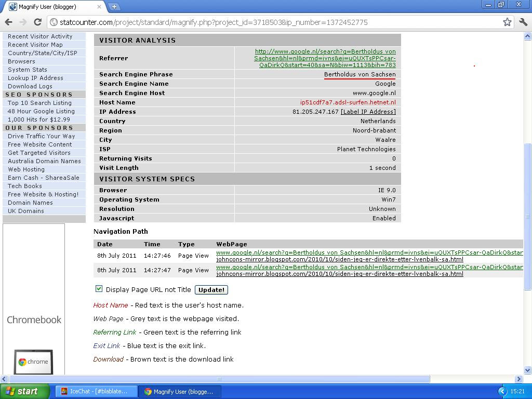
Task: Switch to IceChat taskbar window
Action: pos(96,392)
